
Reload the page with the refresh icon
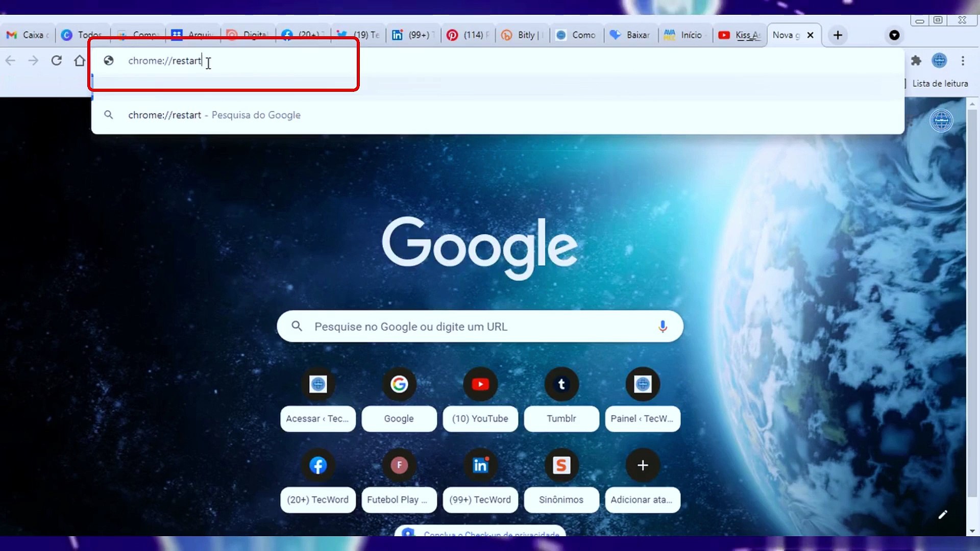click(56, 61)
